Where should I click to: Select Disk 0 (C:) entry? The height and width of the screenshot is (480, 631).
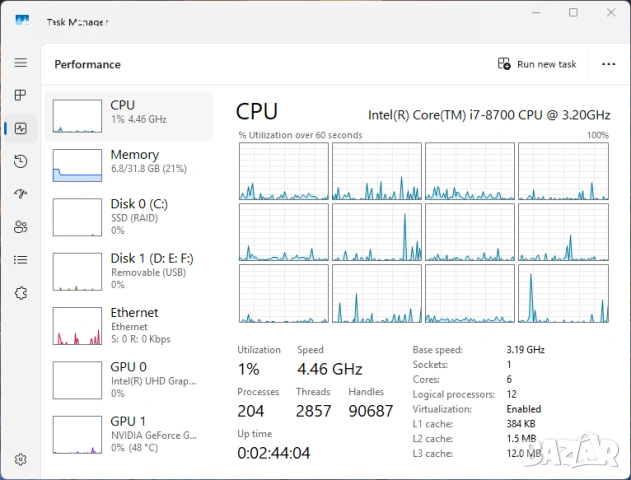(x=128, y=217)
